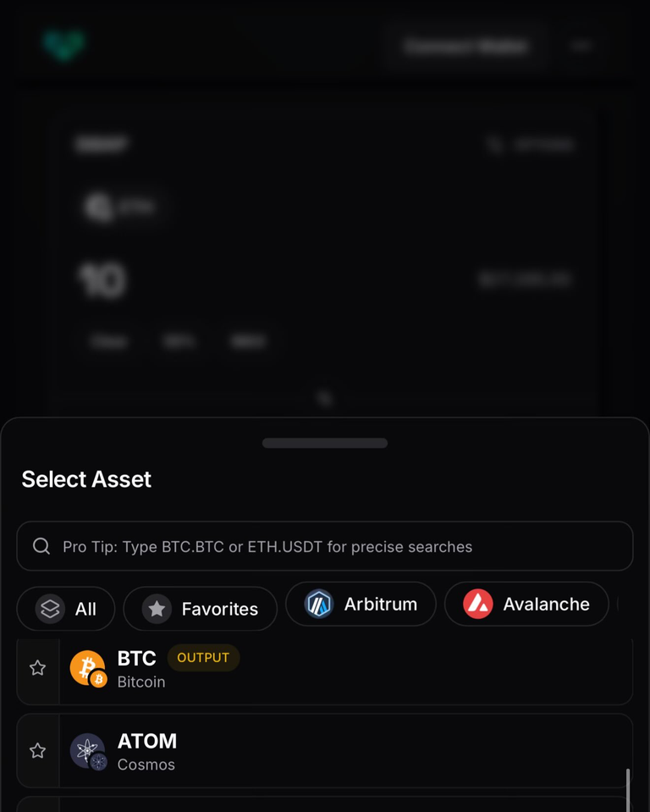Click the Cosmos ATOM logo icon
The width and height of the screenshot is (650, 812).
88,751
